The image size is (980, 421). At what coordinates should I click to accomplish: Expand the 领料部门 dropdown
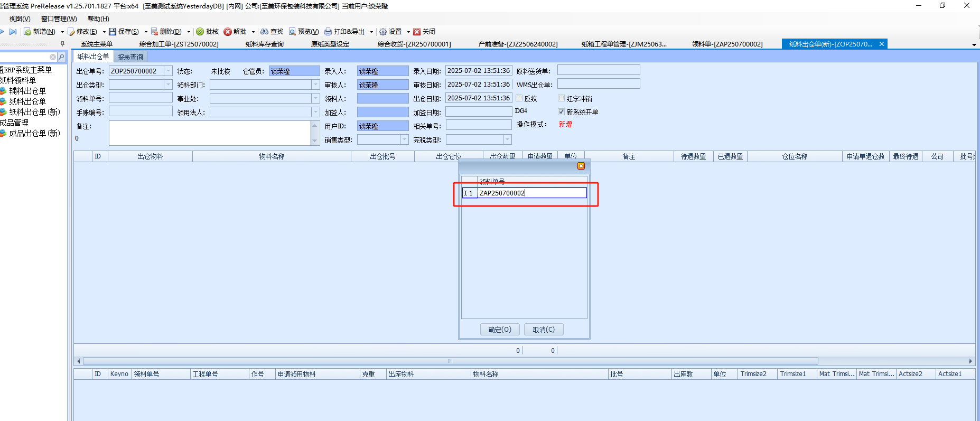pyautogui.click(x=315, y=85)
